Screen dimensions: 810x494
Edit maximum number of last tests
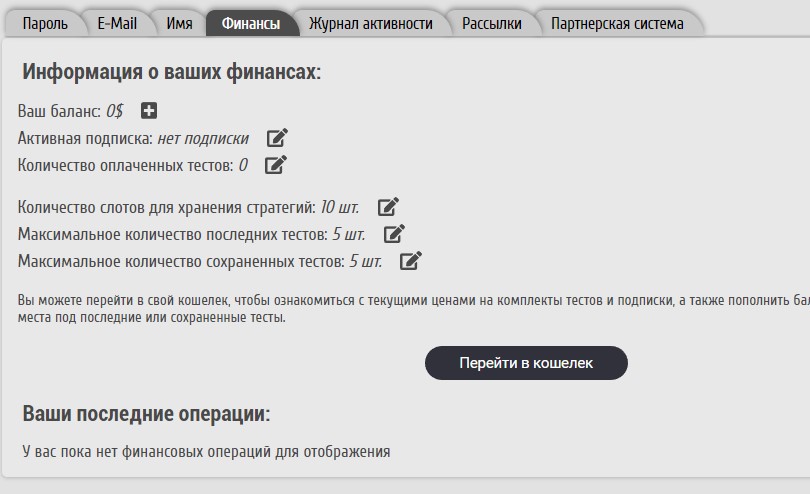point(394,234)
